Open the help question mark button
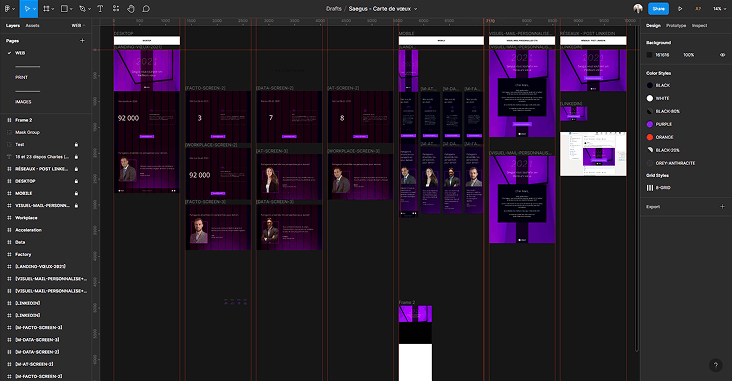The width and height of the screenshot is (732, 381). point(716,365)
